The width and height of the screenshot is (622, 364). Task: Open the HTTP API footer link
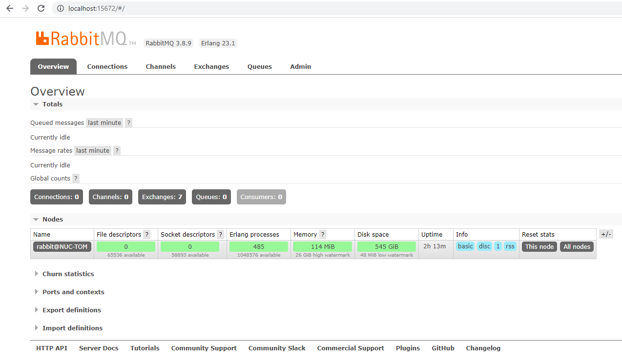point(52,348)
